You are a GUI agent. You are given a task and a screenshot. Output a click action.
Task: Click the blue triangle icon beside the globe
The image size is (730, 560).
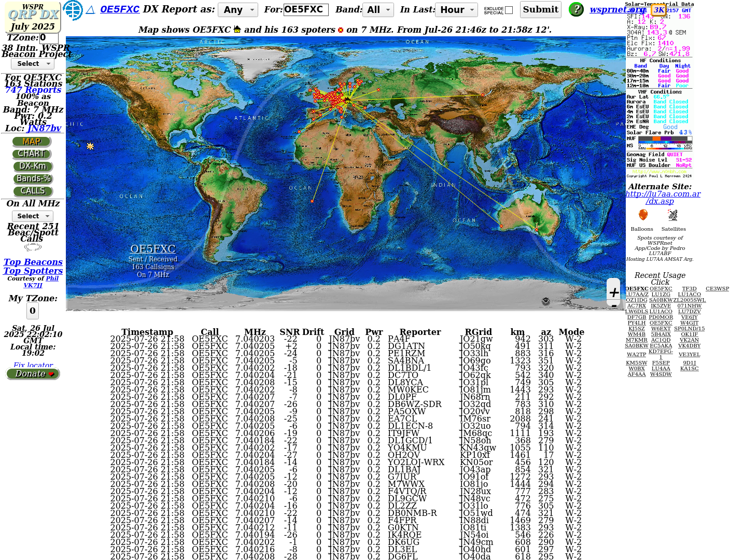click(x=90, y=10)
